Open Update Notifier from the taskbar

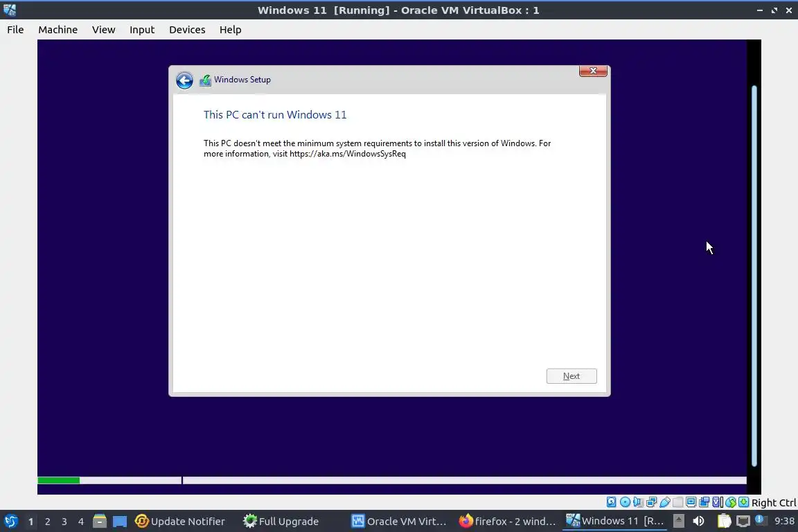point(179,521)
